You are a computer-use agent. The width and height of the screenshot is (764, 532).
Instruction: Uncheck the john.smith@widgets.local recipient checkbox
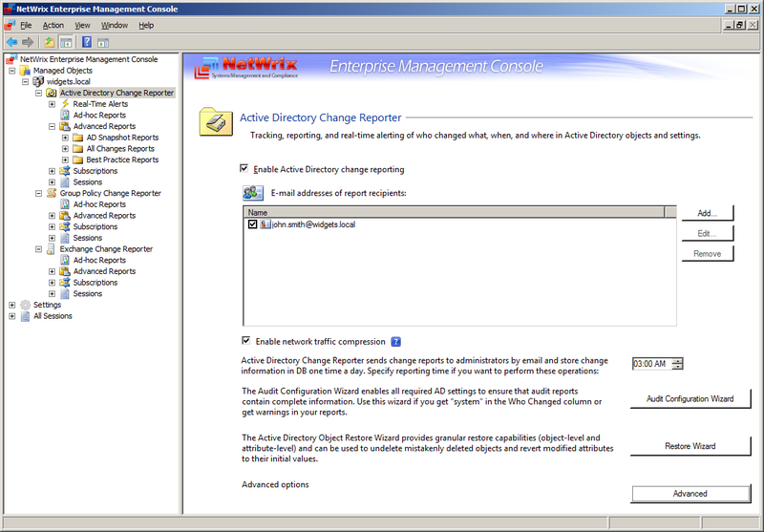(252, 224)
